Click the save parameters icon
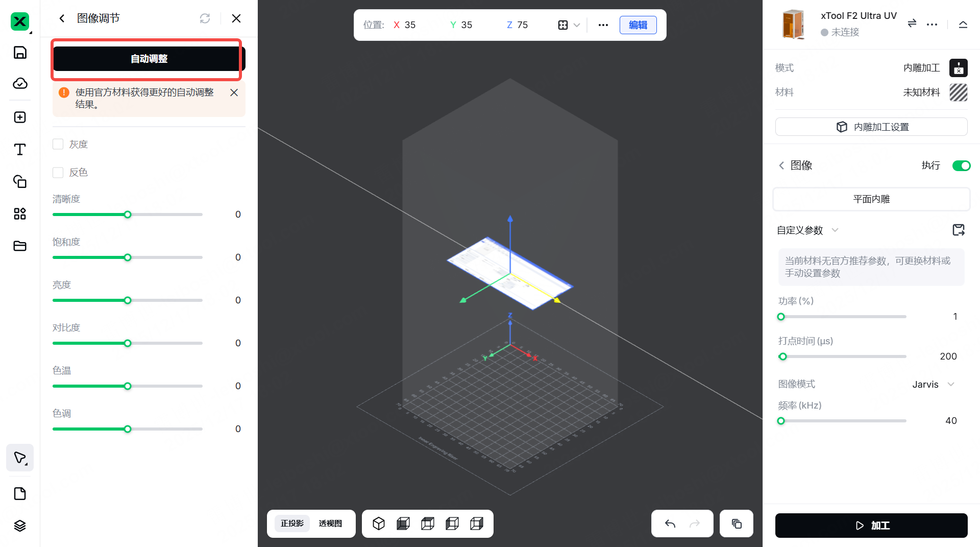Image resolution: width=980 pixels, height=547 pixels. (958, 230)
